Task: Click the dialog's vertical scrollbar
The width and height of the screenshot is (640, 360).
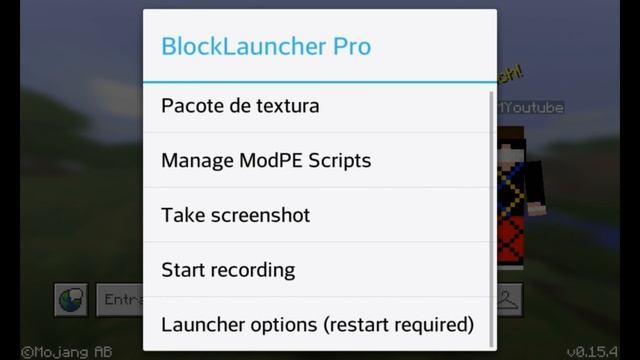Action: coord(491,219)
